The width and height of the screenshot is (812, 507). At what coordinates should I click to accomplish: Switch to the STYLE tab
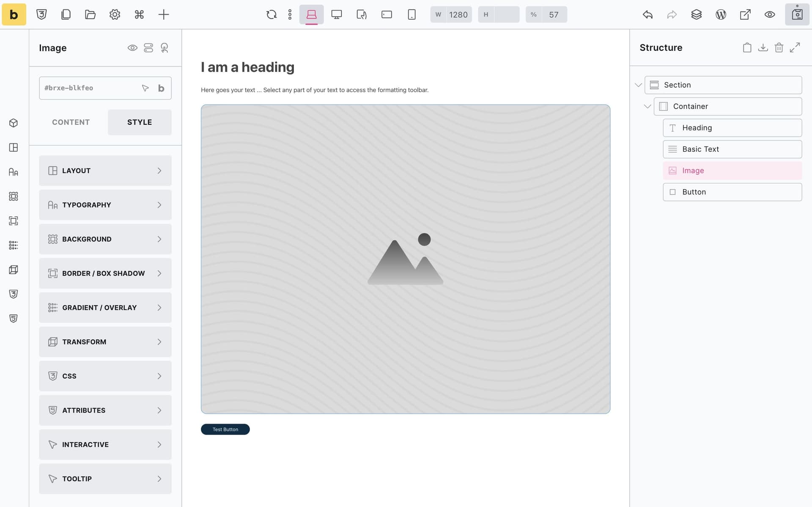click(140, 122)
